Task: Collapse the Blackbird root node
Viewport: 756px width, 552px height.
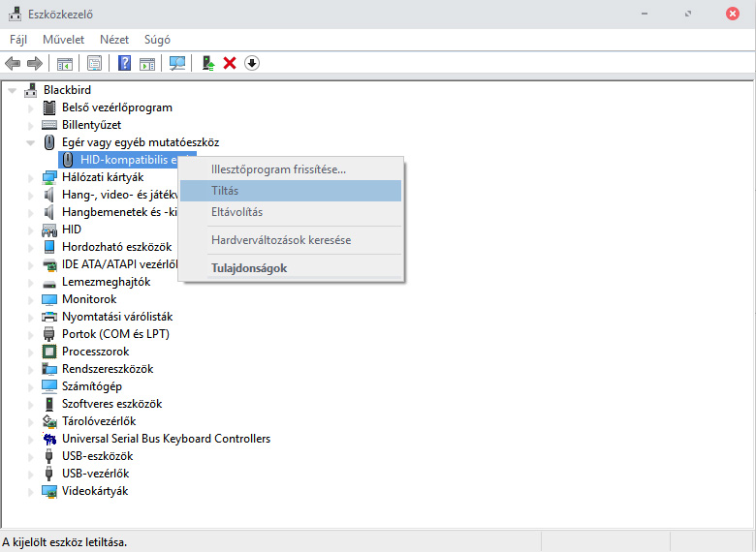Action: coord(13,90)
